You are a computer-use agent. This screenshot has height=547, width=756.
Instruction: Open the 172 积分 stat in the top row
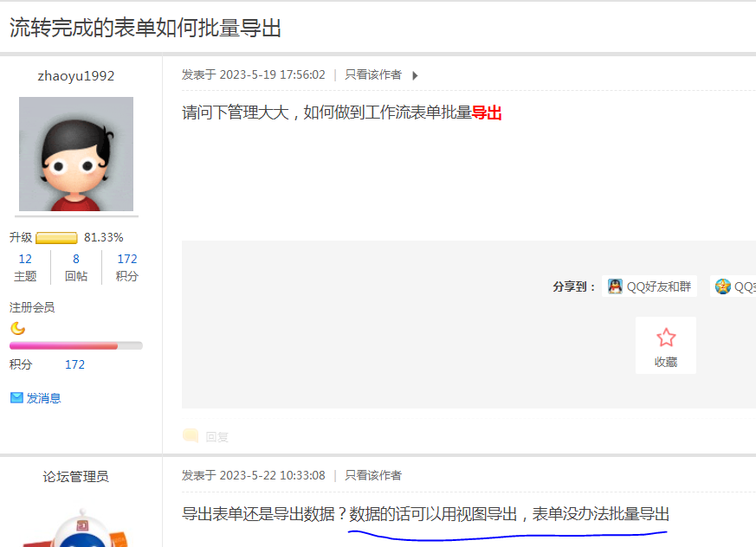click(126, 267)
